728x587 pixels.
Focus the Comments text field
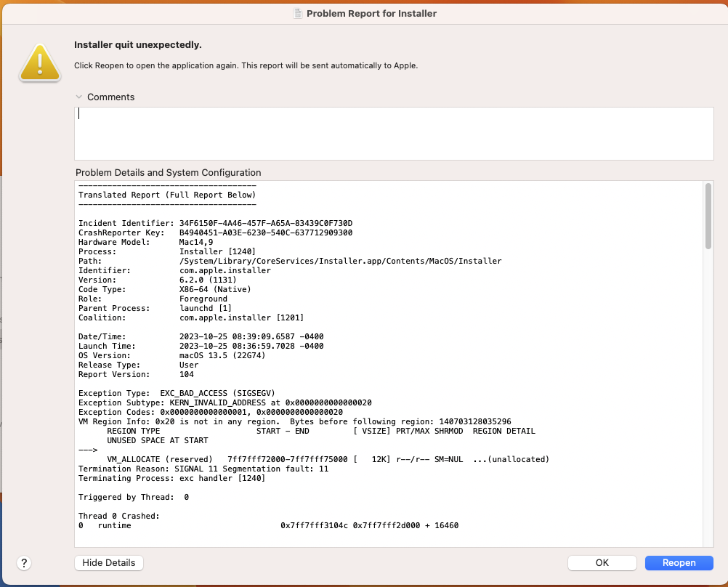[x=394, y=134]
